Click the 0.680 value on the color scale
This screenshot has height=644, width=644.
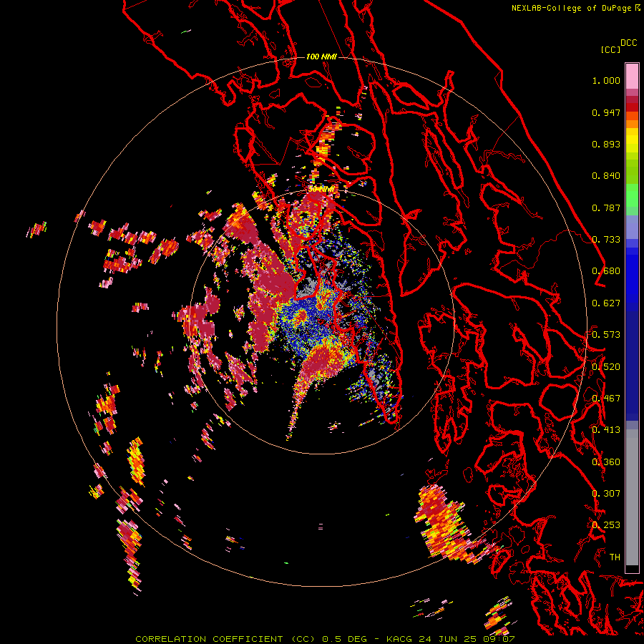pyautogui.click(x=606, y=271)
